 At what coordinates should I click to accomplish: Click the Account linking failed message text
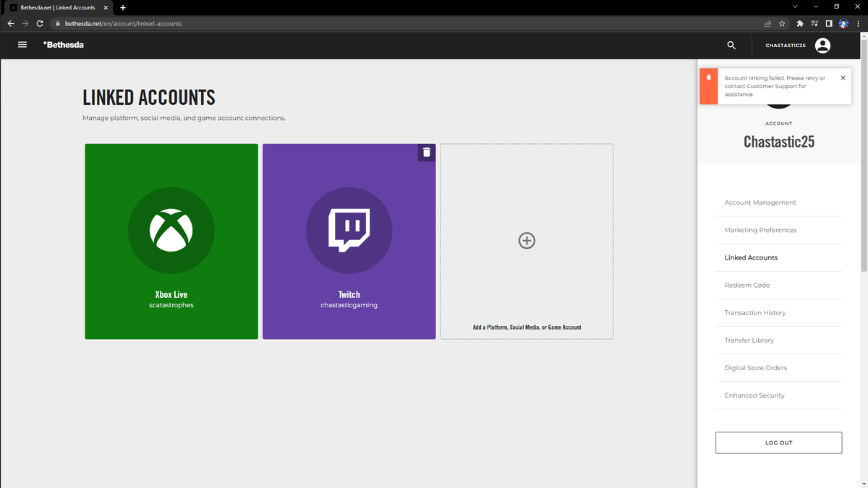pyautogui.click(x=775, y=86)
